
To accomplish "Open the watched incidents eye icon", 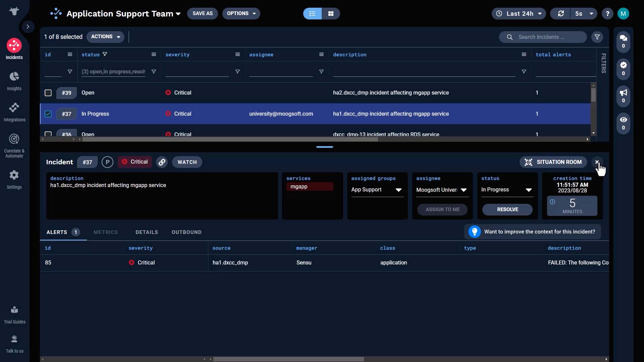I will 623,123.
